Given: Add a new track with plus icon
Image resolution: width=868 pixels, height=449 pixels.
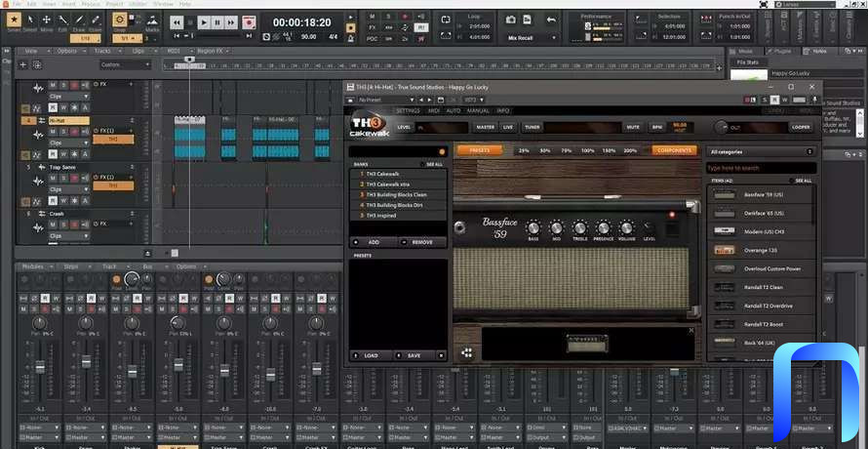Looking at the screenshot, I should [x=23, y=64].
